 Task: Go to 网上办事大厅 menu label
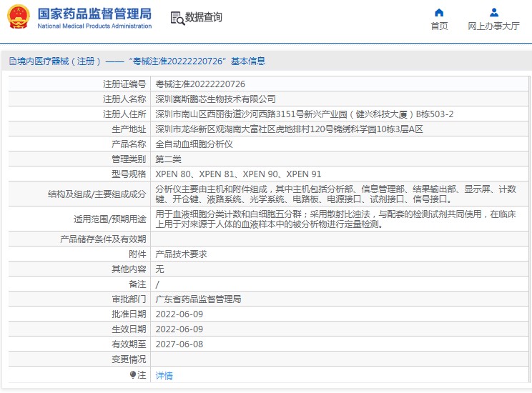(493, 26)
